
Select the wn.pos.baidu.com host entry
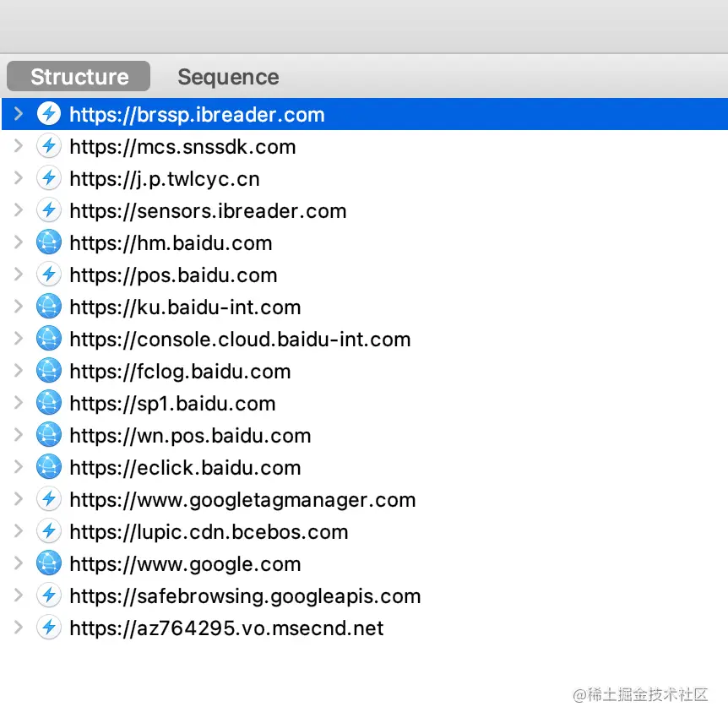click(x=190, y=435)
